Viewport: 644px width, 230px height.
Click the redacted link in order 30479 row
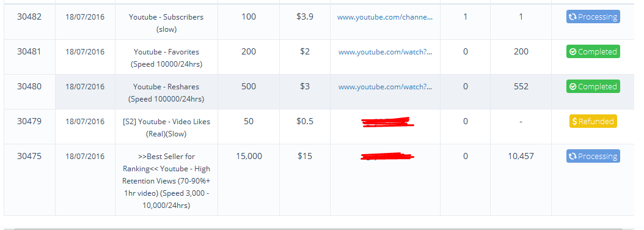click(387, 122)
